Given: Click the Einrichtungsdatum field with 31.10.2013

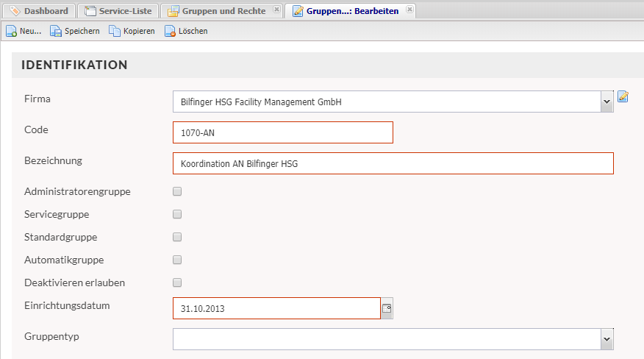Looking at the screenshot, I should [277, 308].
